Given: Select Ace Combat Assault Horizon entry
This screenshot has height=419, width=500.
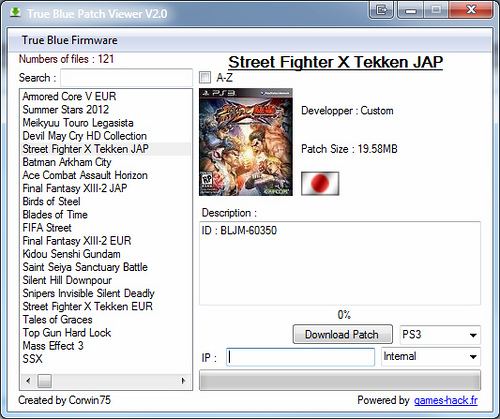Looking at the screenshot, I should tap(106, 175).
